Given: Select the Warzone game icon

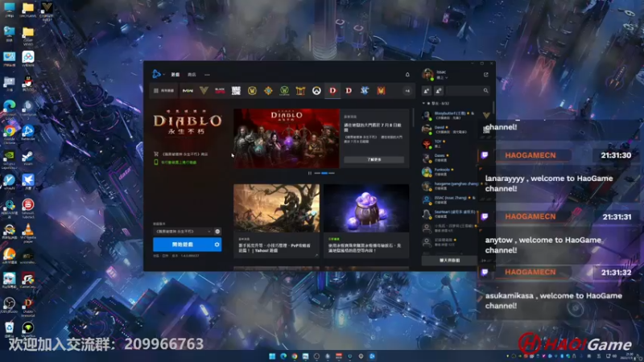Looking at the screenshot, I should (x=236, y=91).
